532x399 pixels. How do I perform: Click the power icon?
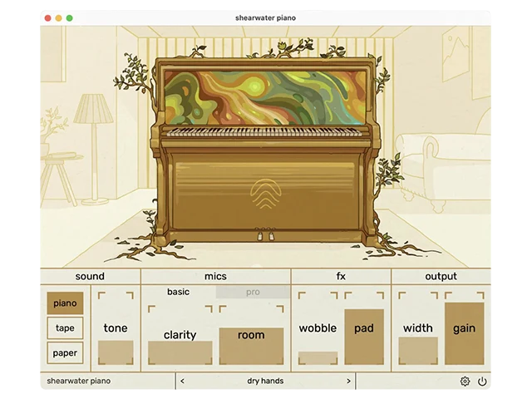pos(482,382)
